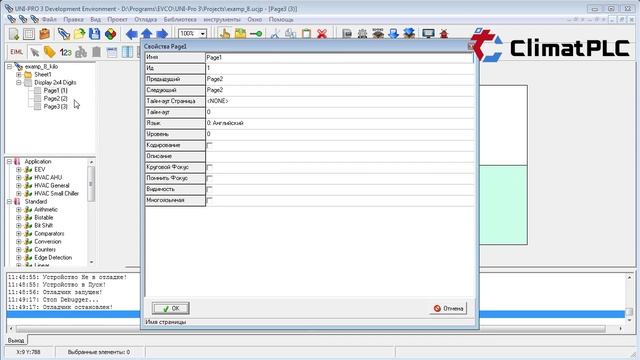Expand the EEV library node
640x360 pixels.
click(x=18, y=170)
